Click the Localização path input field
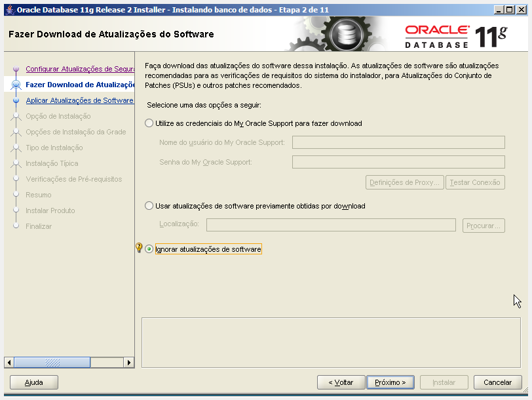The image size is (532, 400). coord(331,225)
